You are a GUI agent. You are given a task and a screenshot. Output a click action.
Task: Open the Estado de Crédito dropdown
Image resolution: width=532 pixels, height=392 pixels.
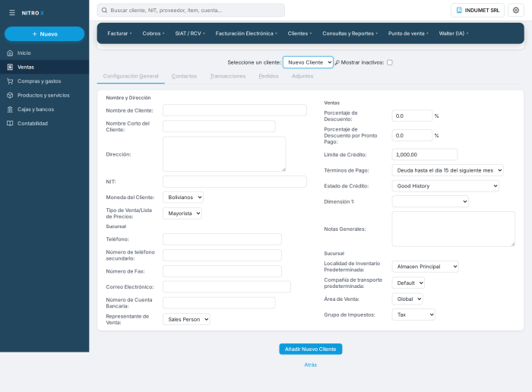[445, 186]
